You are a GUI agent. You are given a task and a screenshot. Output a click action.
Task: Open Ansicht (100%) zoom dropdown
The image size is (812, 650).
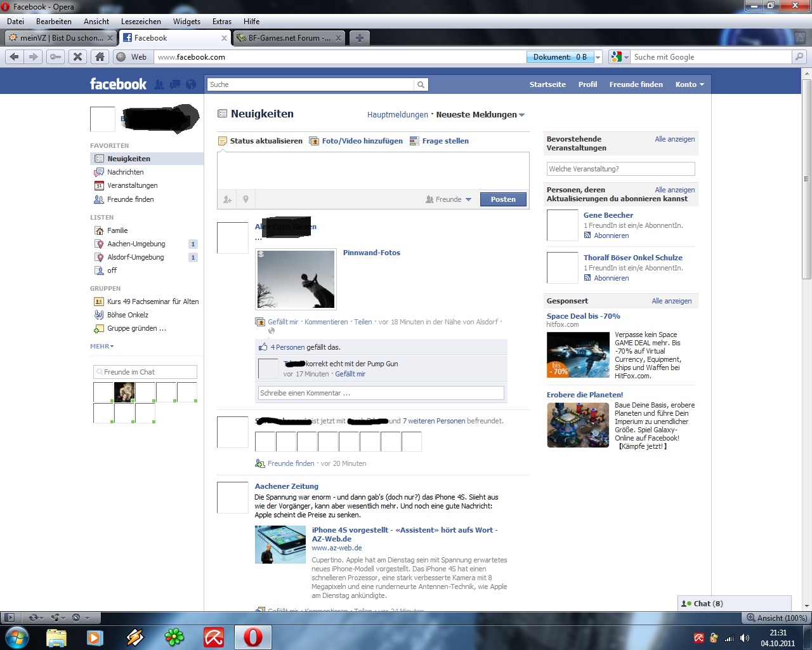(777, 618)
